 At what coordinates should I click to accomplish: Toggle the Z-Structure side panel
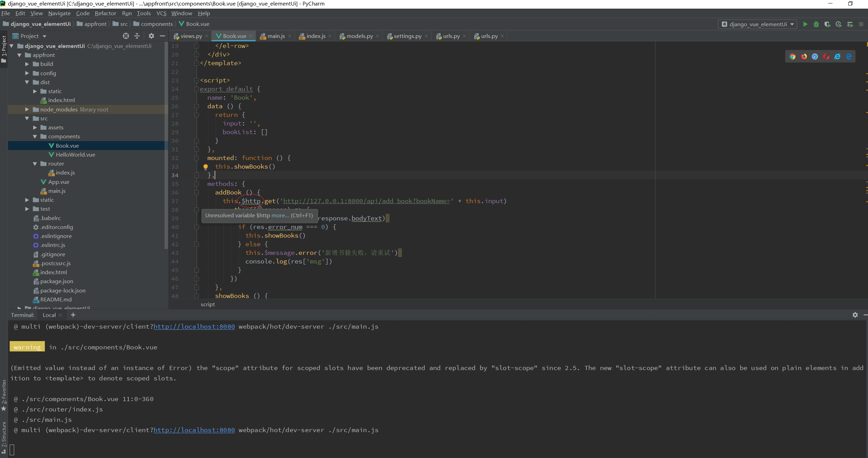pyautogui.click(x=4, y=434)
